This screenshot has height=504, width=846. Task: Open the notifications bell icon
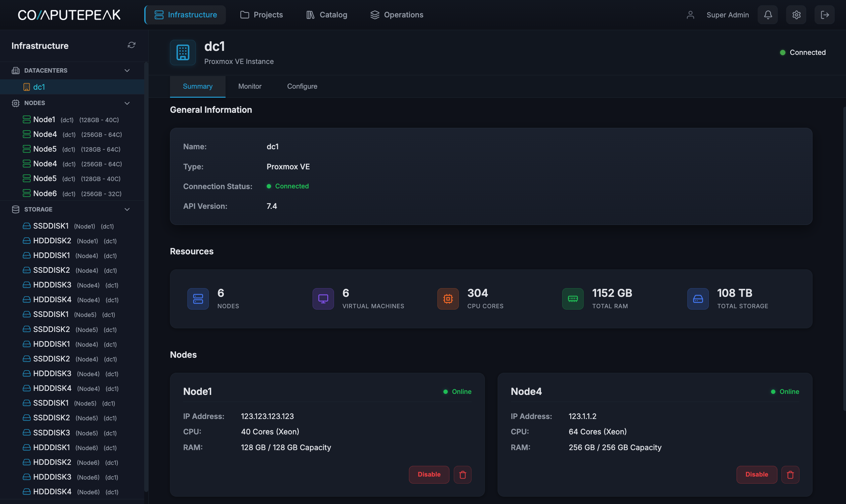[768, 15]
